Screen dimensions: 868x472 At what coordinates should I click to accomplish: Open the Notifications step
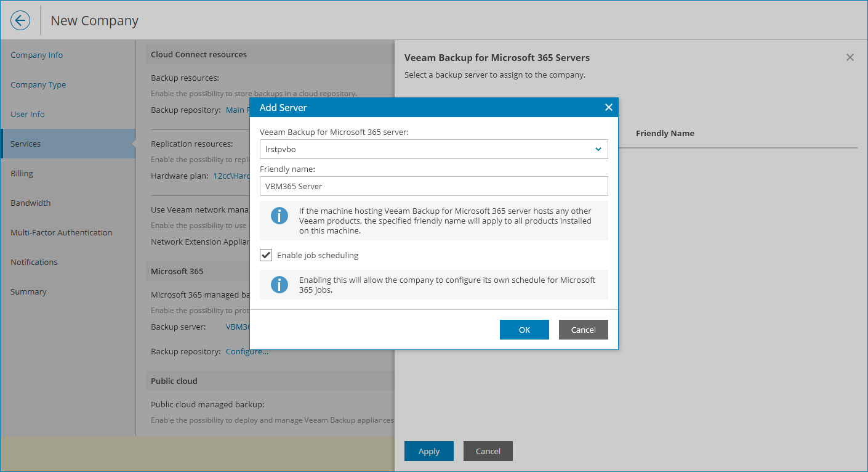tap(34, 262)
